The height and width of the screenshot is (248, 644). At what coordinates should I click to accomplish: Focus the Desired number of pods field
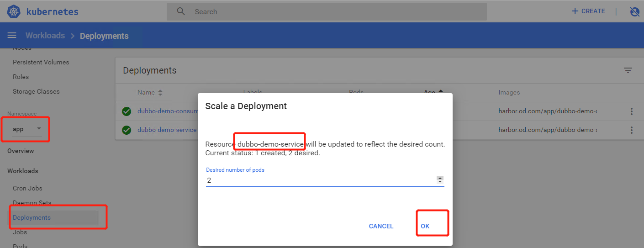(320, 180)
